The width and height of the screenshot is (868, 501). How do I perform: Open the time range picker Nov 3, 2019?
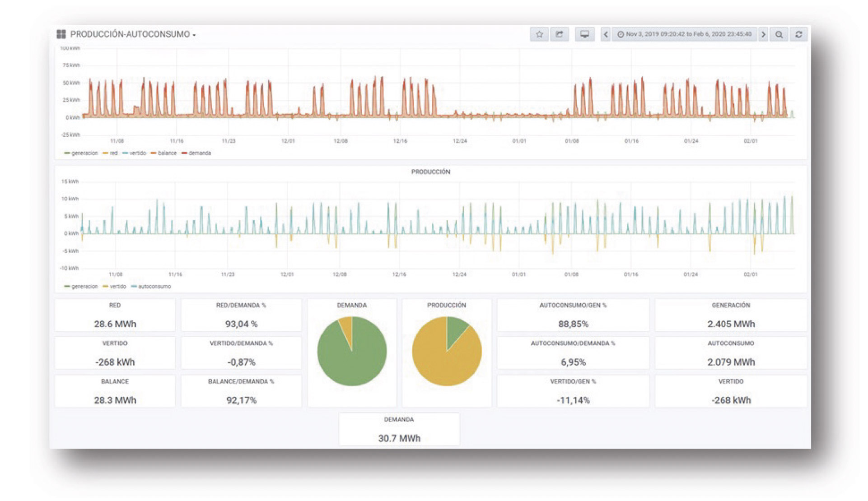click(684, 34)
